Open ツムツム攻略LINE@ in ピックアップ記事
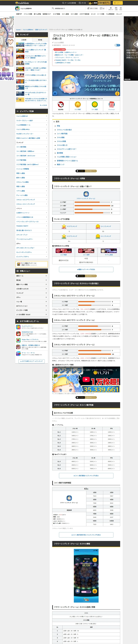The height and width of the screenshot is (644, 138). 32,129
